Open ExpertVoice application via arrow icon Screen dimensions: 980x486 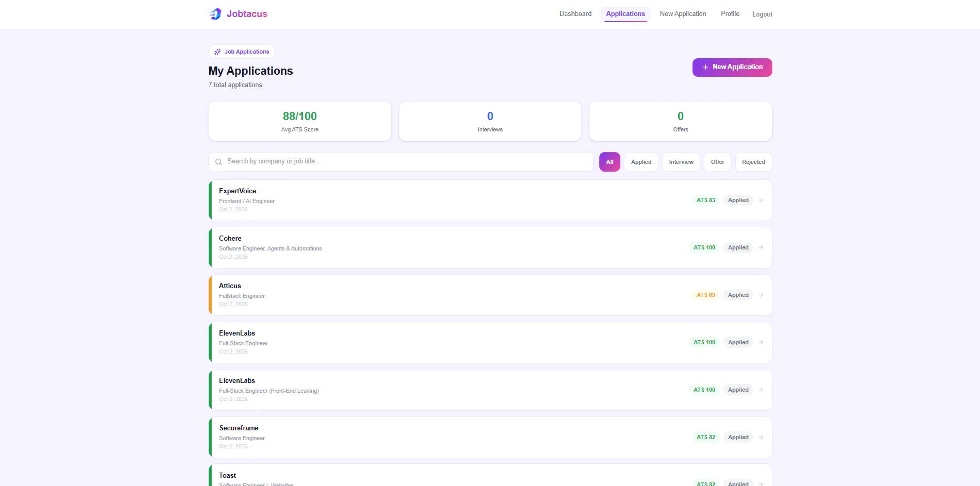point(761,200)
